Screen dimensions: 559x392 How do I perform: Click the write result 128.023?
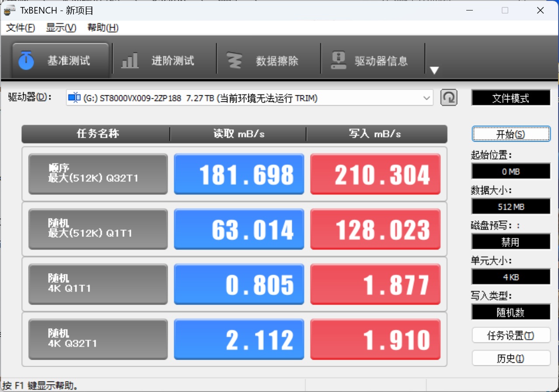tap(375, 229)
